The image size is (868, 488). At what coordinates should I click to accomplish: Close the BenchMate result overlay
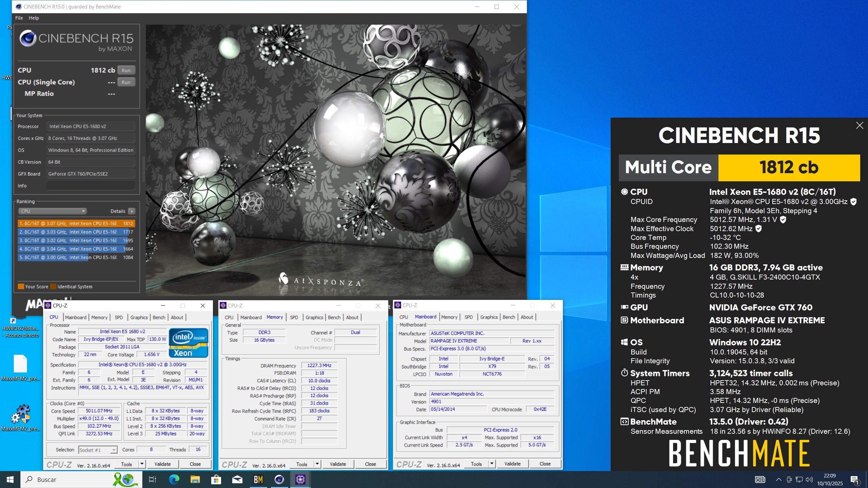tap(860, 126)
